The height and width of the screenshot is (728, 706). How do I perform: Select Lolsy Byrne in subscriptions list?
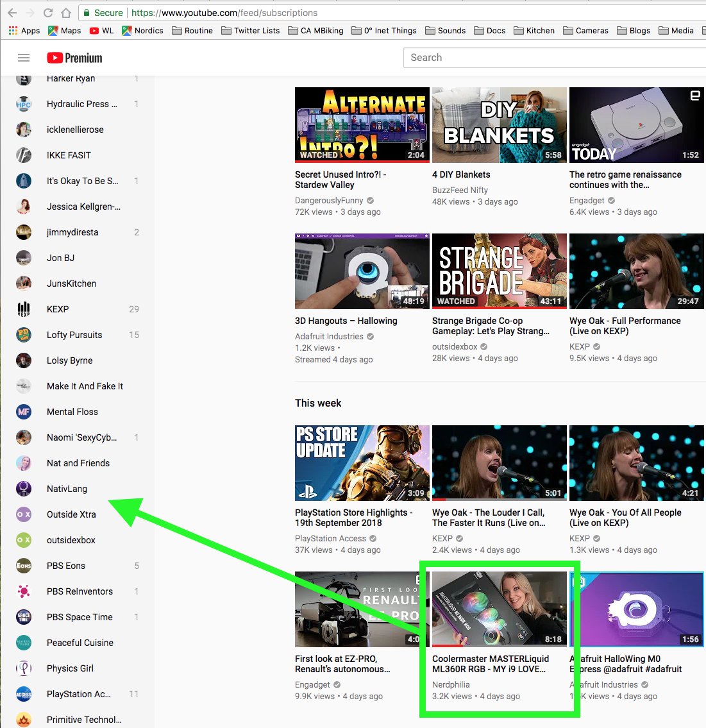[78, 360]
